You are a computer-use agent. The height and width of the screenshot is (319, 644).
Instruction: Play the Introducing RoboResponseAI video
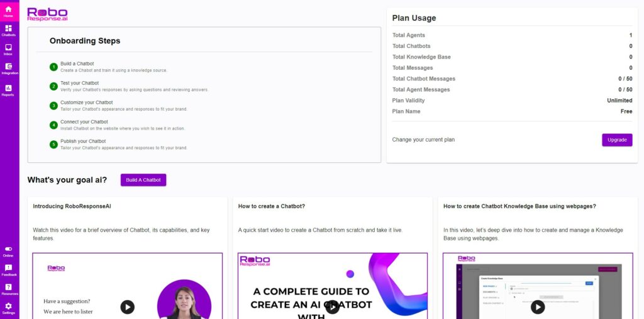click(127, 306)
